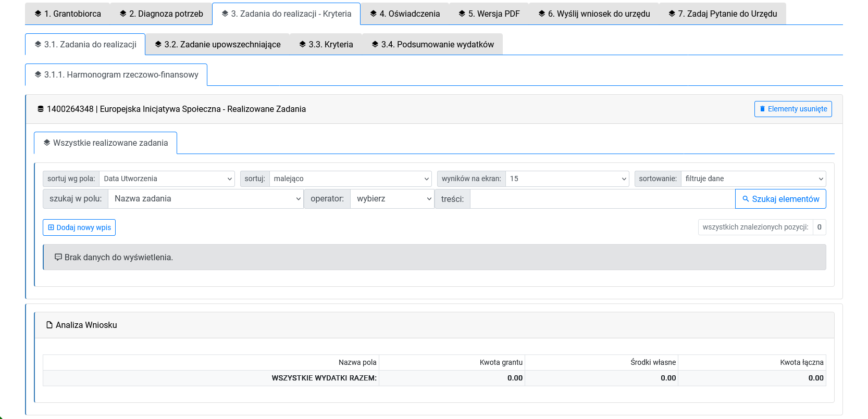
Task: Change 'wyników na ekran' dropdown value
Action: [567, 179]
